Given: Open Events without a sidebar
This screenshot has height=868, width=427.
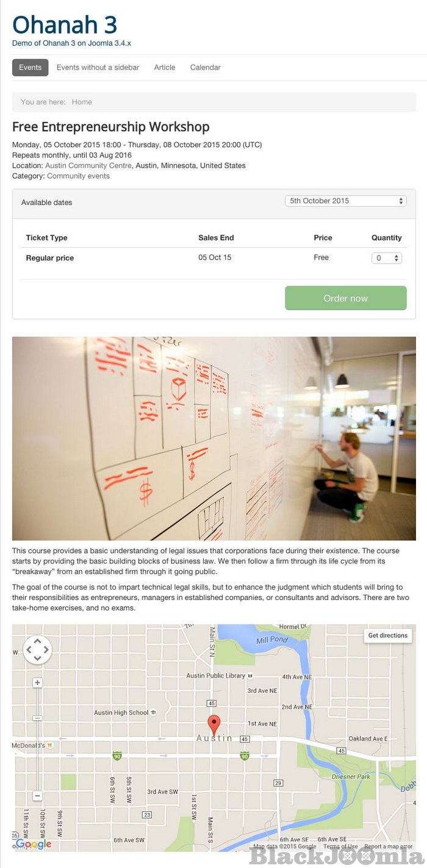Looking at the screenshot, I should [x=98, y=68].
